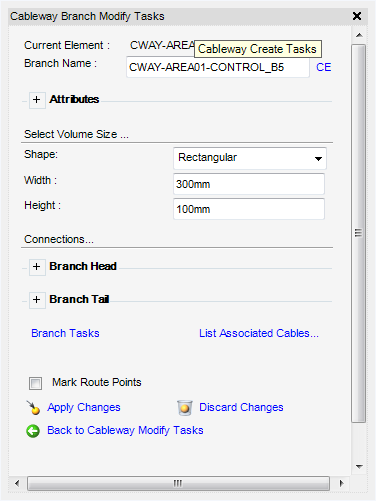Click the Discard Changes trash bin icon
376x501 pixels.
(185, 408)
